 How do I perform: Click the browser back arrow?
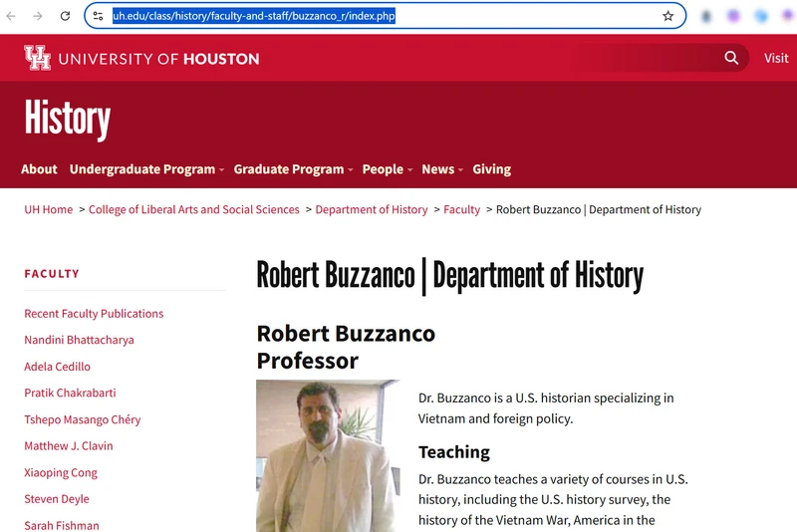pyautogui.click(x=11, y=16)
